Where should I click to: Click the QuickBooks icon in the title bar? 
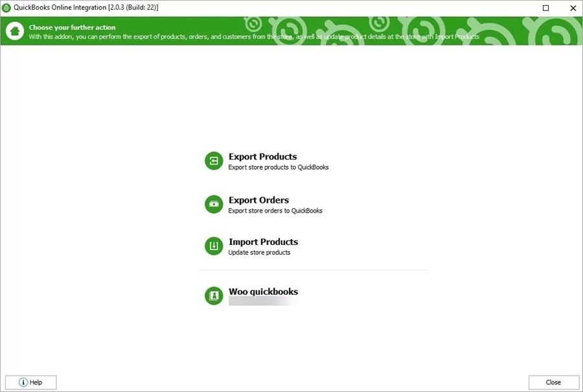point(7,7)
